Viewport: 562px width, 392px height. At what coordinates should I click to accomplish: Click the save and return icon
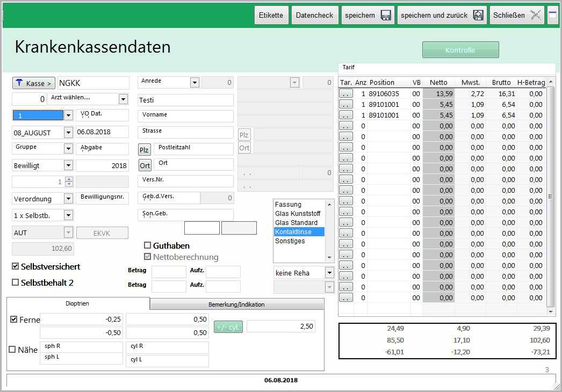[478, 16]
